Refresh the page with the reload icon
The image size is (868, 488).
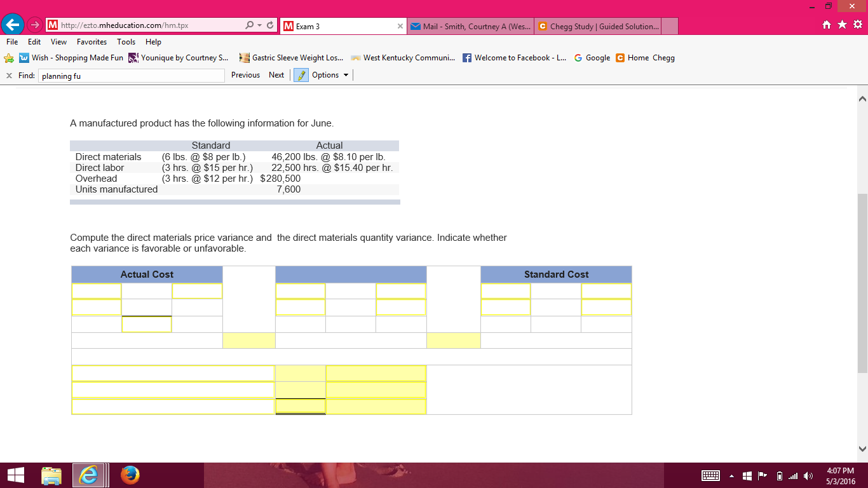(x=270, y=26)
